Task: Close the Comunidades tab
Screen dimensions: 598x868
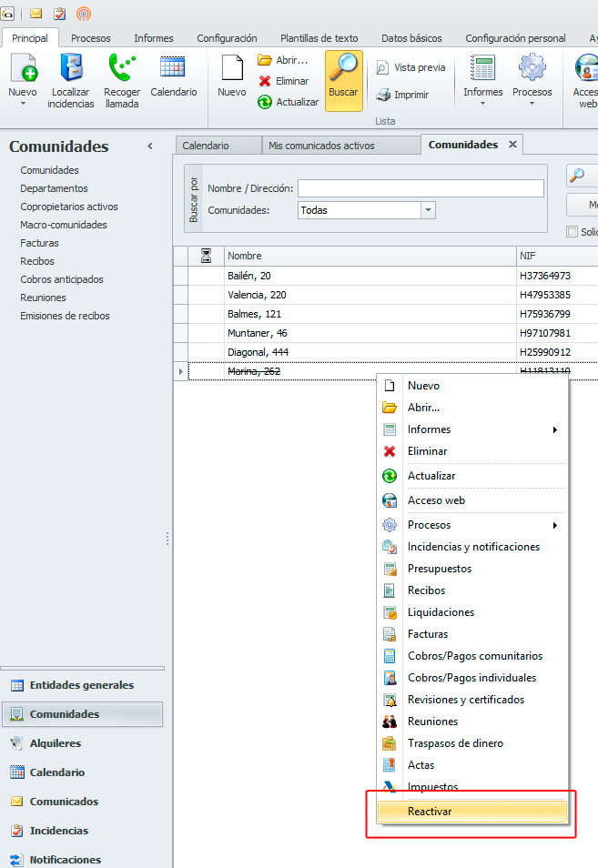Action: pos(512,145)
